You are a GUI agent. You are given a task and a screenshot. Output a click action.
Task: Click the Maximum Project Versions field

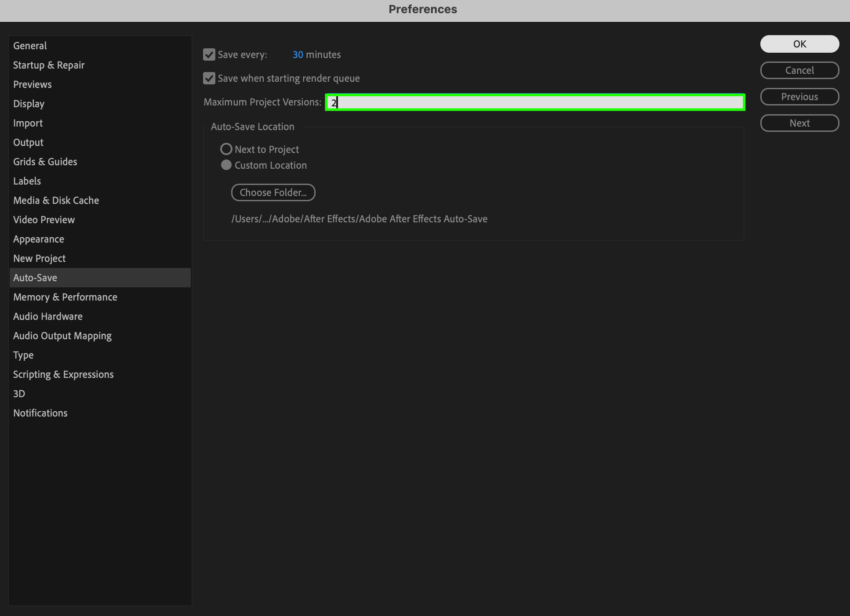535,102
